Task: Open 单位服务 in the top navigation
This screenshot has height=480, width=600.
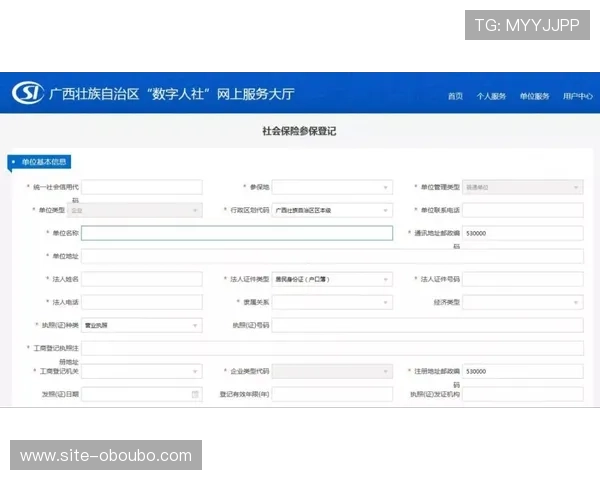Action: [535, 96]
